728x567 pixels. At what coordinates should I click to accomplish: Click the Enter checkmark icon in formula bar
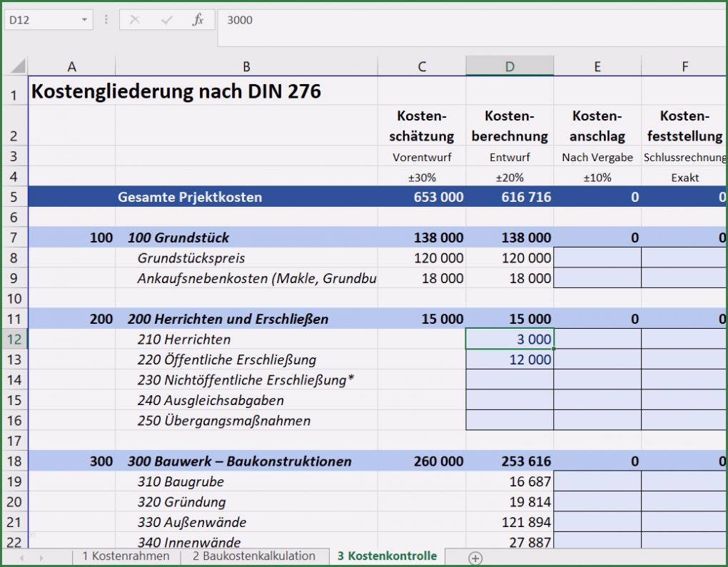point(166,20)
